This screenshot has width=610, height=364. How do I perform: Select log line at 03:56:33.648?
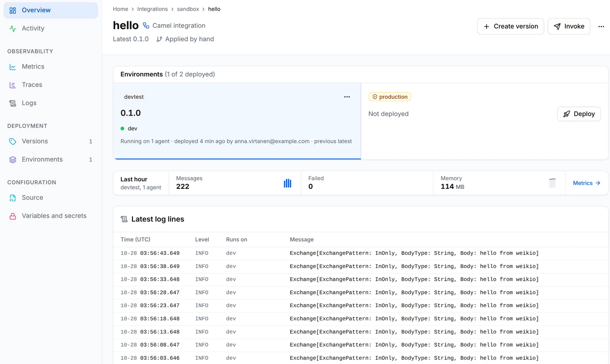[x=361, y=279]
